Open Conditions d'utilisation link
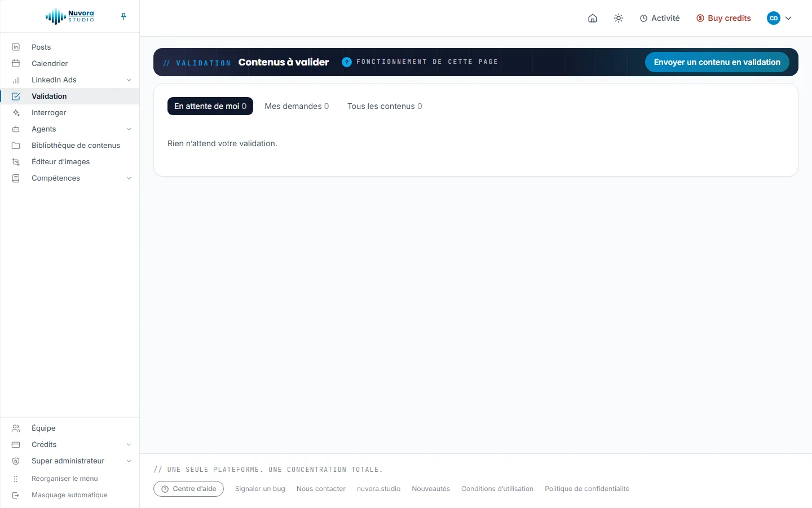 (x=497, y=489)
